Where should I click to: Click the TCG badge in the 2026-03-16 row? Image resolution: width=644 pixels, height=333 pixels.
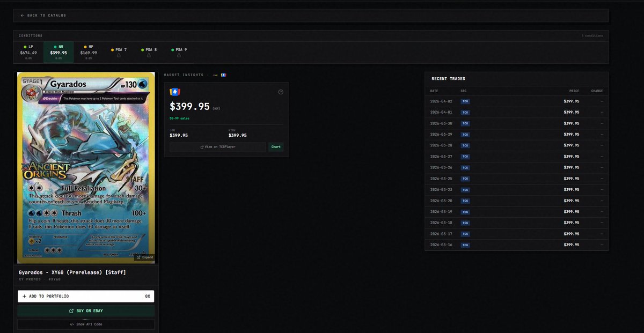pyautogui.click(x=465, y=245)
